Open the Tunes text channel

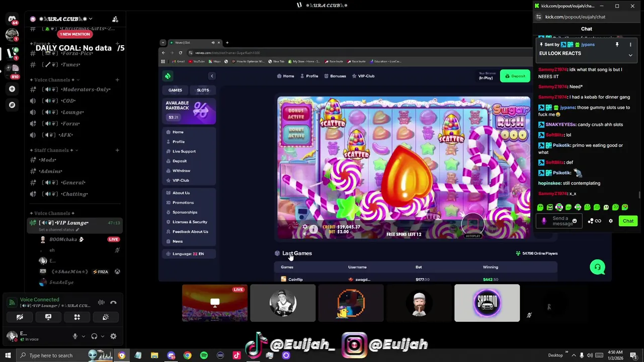[x=75, y=64]
